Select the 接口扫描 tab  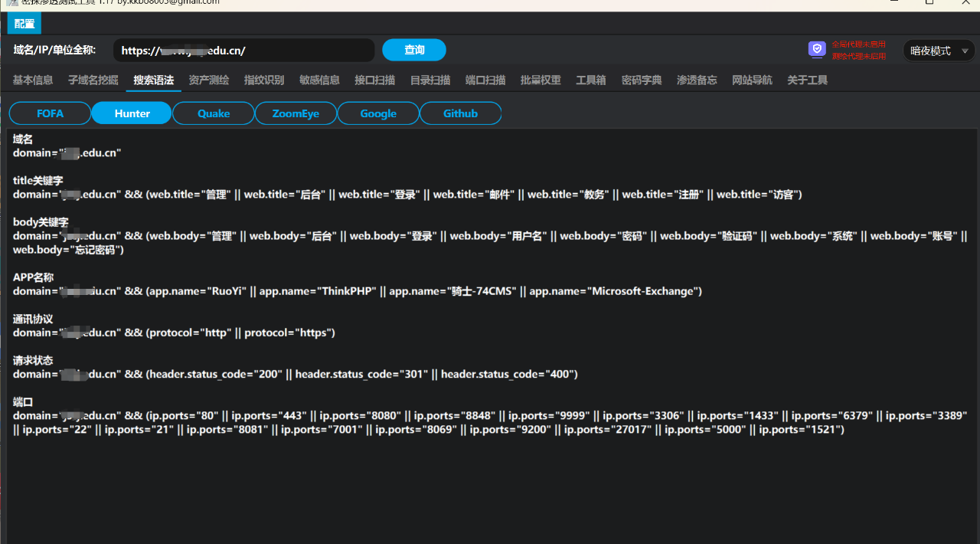coord(375,80)
